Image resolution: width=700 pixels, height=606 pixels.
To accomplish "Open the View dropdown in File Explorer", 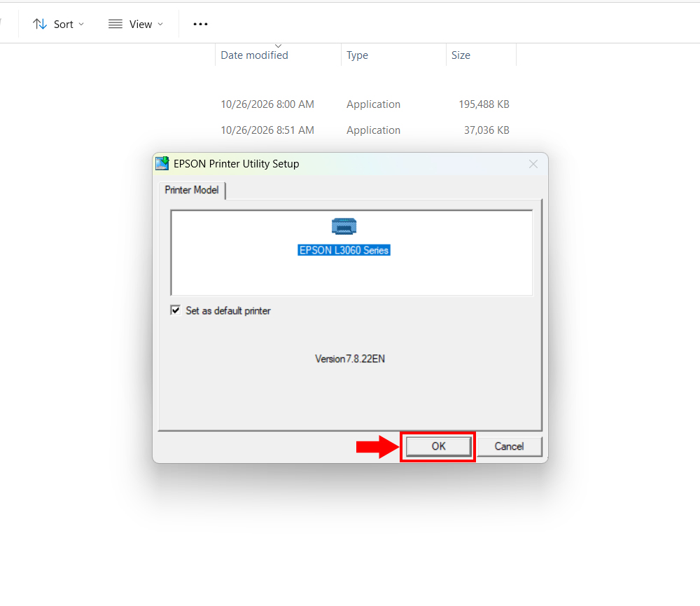I will (136, 24).
